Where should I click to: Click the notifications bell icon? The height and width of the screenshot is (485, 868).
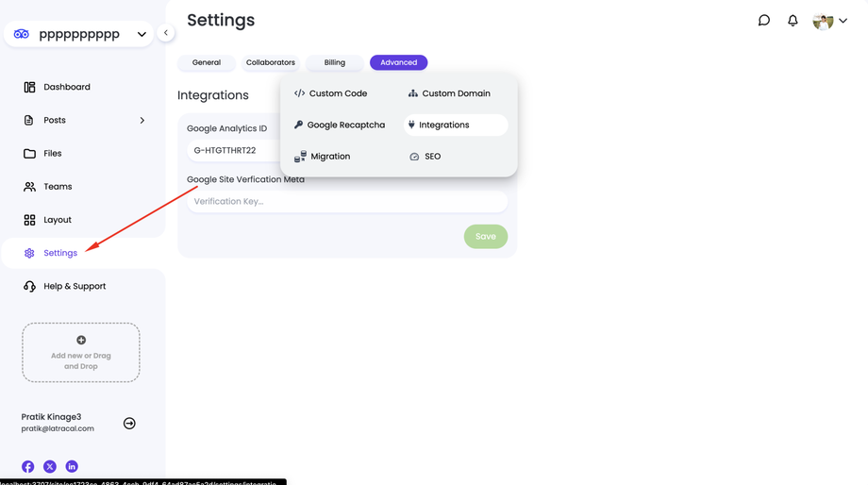(793, 21)
